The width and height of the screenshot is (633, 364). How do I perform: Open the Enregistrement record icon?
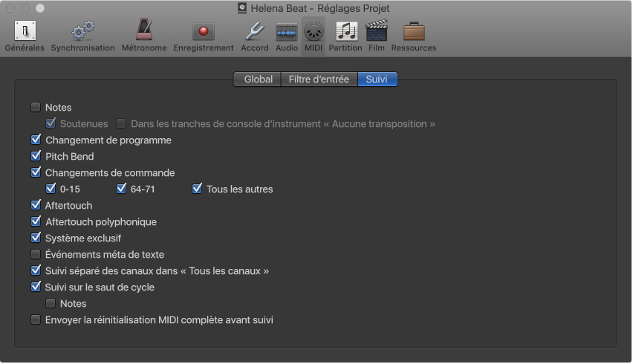click(204, 31)
